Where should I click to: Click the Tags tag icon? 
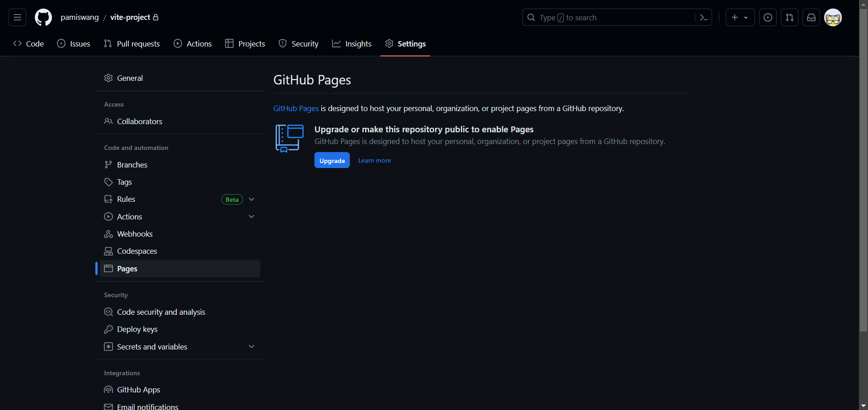(x=108, y=182)
